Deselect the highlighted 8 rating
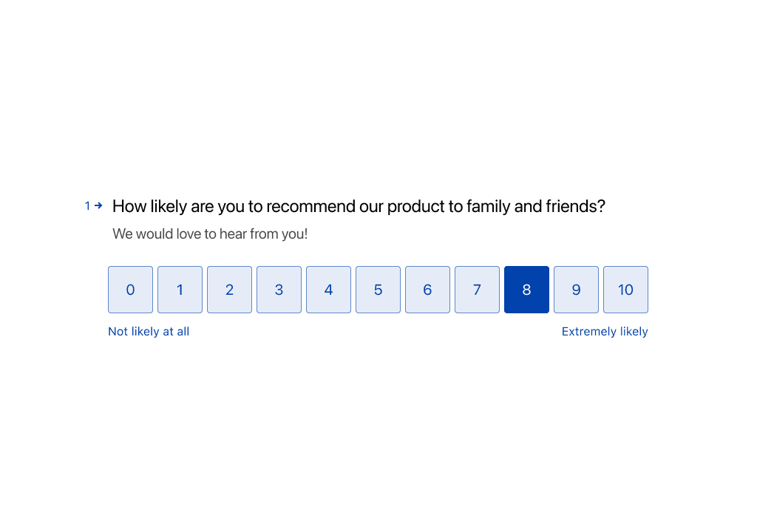Screen dimensions: 757x532 click(526, 290)
